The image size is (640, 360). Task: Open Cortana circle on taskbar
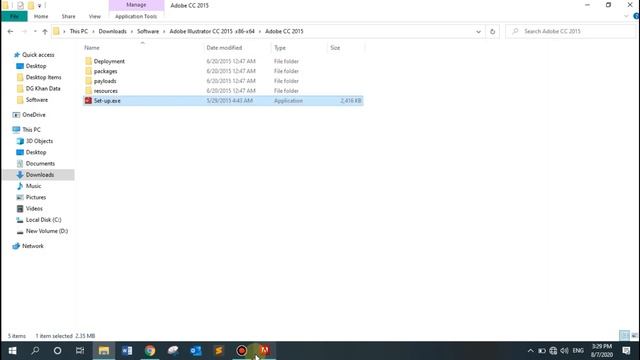[58, 351]
